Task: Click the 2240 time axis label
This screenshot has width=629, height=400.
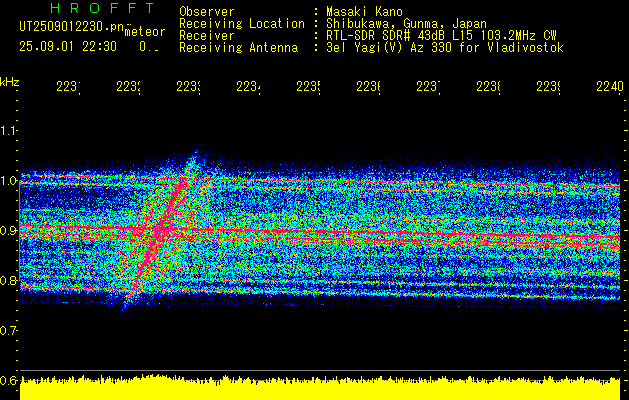Action: [610, 86]
